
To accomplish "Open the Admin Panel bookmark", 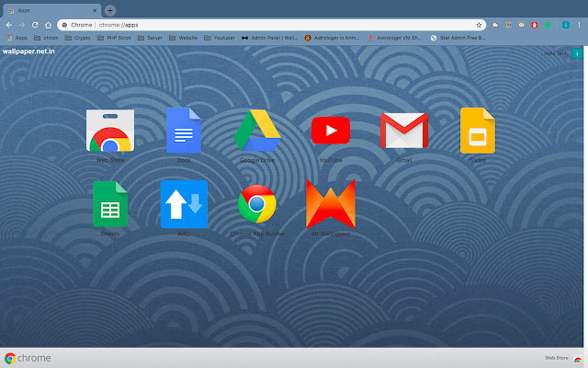I will [270, 38].
